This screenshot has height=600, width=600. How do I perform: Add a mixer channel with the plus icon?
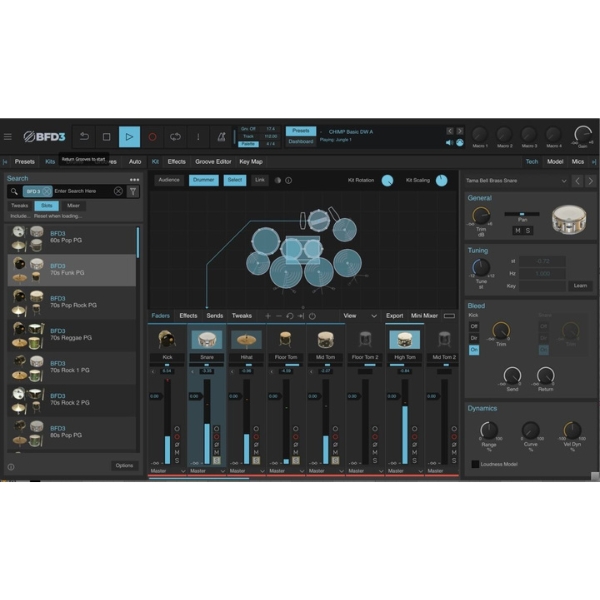point(268,316)
